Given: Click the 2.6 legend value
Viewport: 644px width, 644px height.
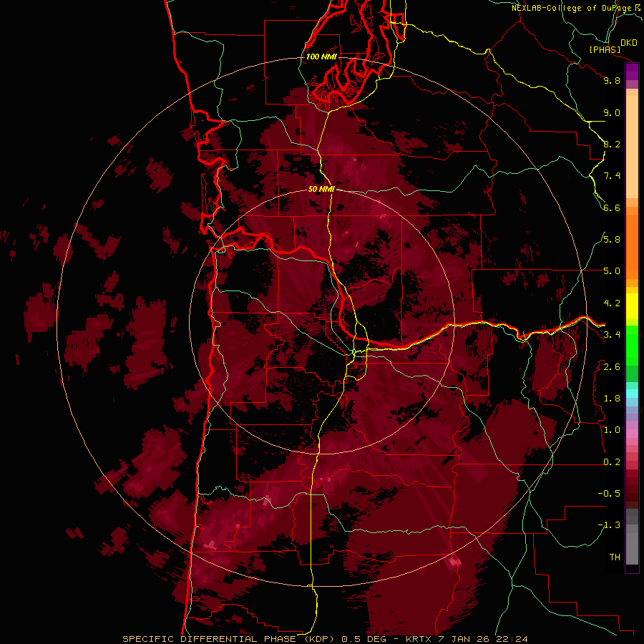Looking at the screenshot, I should click(x=612, y=367).
